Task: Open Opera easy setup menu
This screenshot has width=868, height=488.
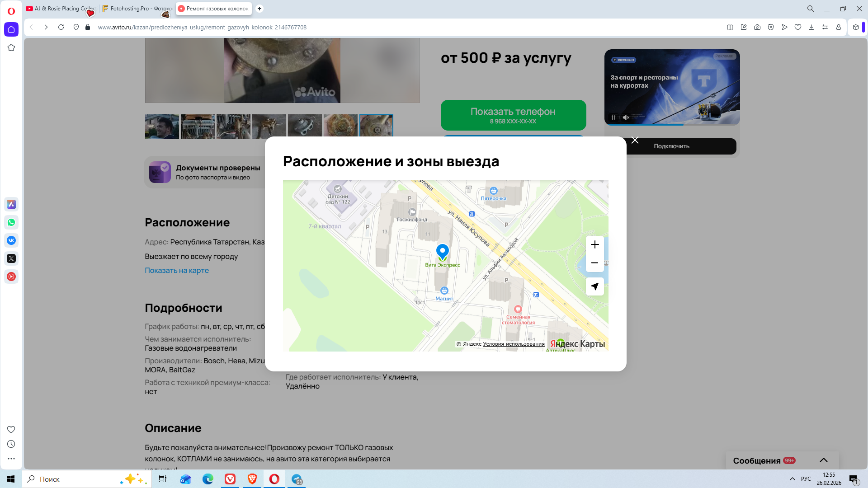Action: coord(825,27)
